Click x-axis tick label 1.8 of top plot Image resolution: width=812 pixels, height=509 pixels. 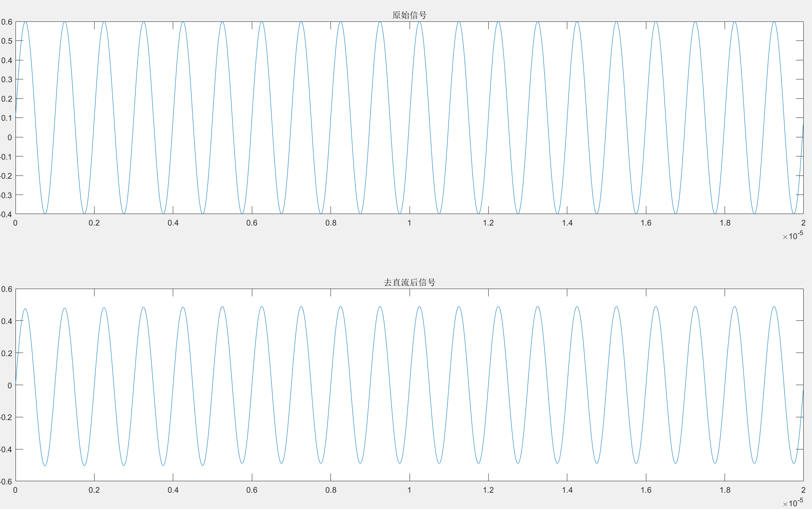[725, 223]
